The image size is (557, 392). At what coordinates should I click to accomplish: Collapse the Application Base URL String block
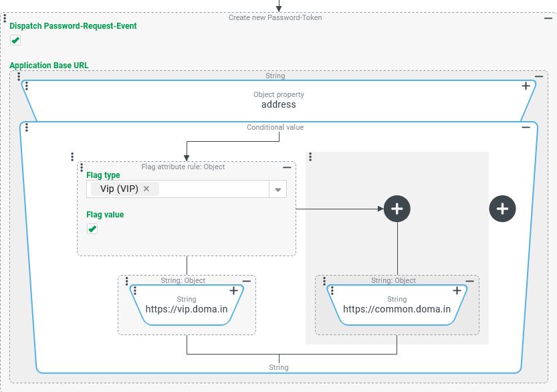pyautogui.click(x=539, y=76)
